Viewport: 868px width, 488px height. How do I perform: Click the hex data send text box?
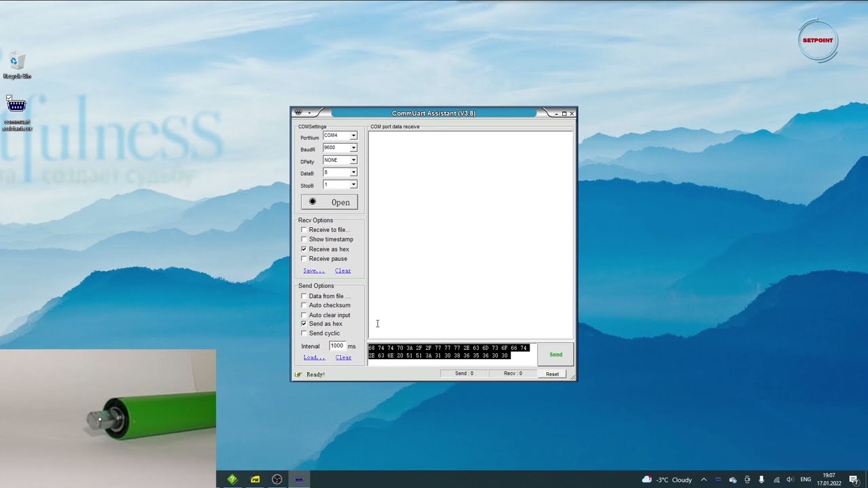tap(452, 354)
